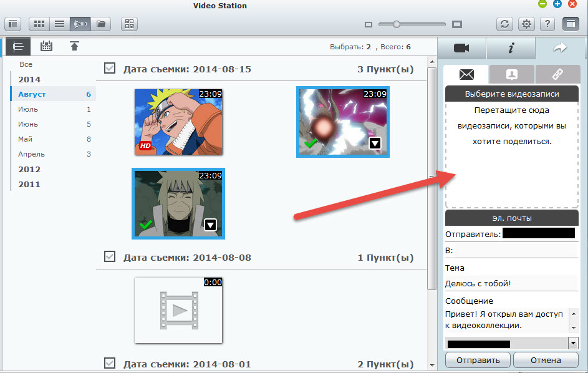The height and width of the screenshot is (373, 588).
Task: Click the Дата съемки: 2014-08-08 heading
Action: click(x=187, y=258)
